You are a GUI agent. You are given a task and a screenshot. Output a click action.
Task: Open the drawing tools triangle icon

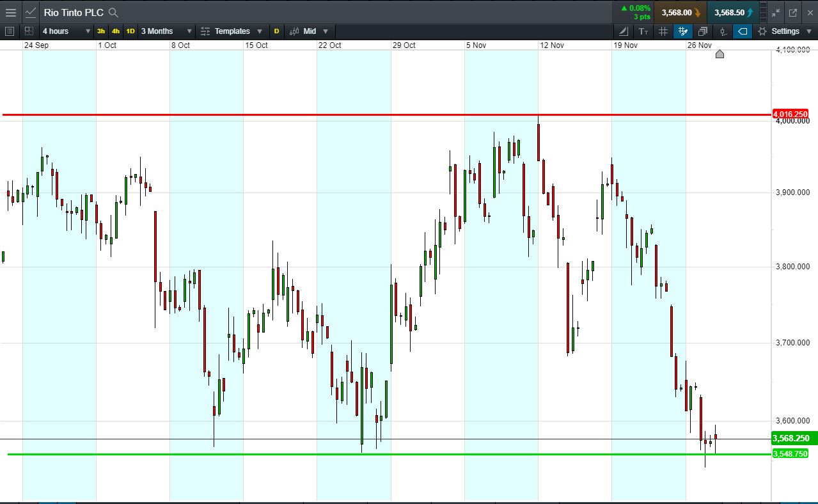tap(624, 31)
